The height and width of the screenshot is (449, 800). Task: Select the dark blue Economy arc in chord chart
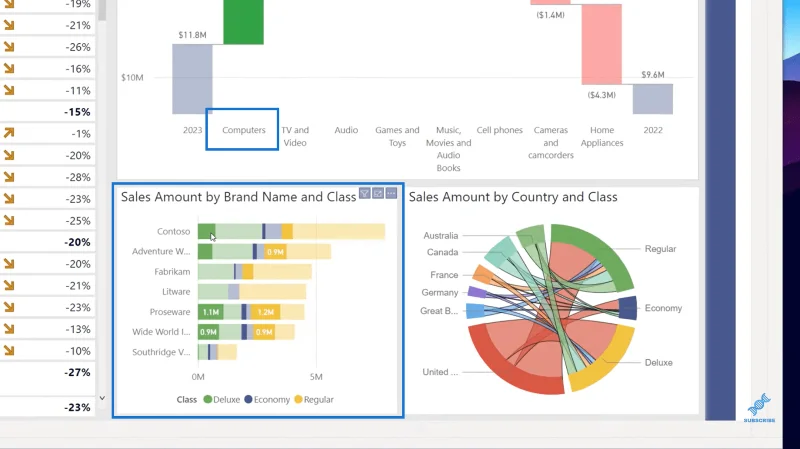[x=628, y=308]
